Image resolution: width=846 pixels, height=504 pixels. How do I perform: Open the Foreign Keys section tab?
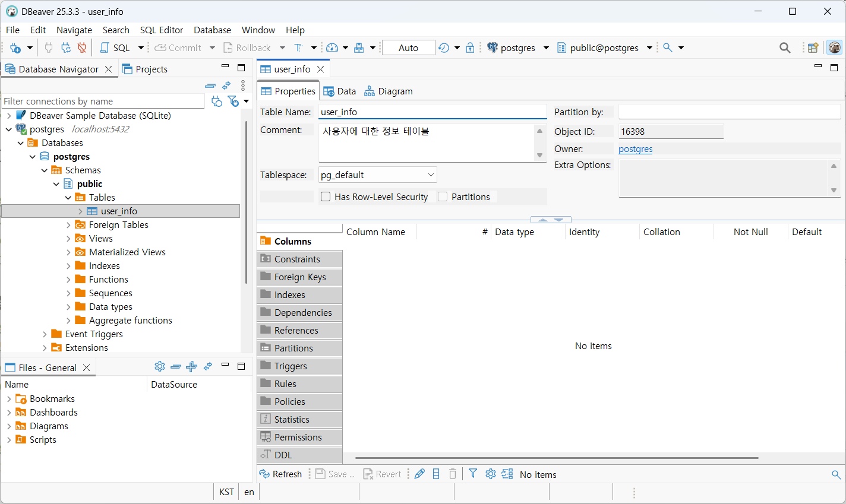[299, 277]
